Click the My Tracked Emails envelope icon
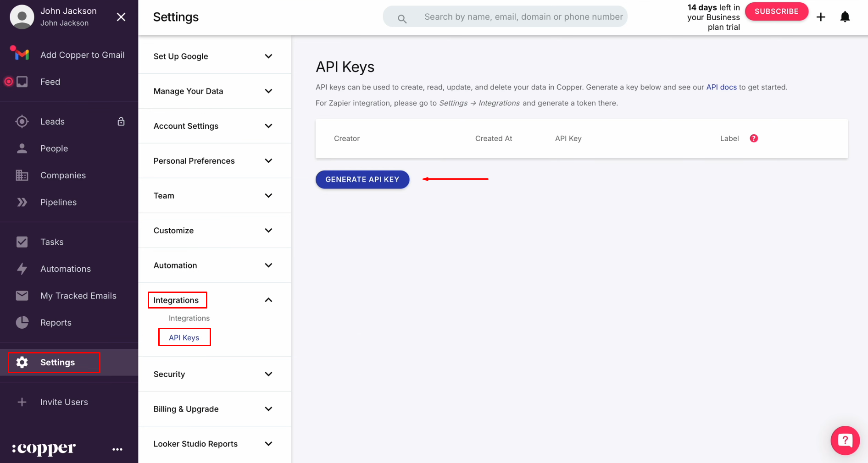Image resolution: width=868 pixels, height=463 pixels. click(22, 296)
